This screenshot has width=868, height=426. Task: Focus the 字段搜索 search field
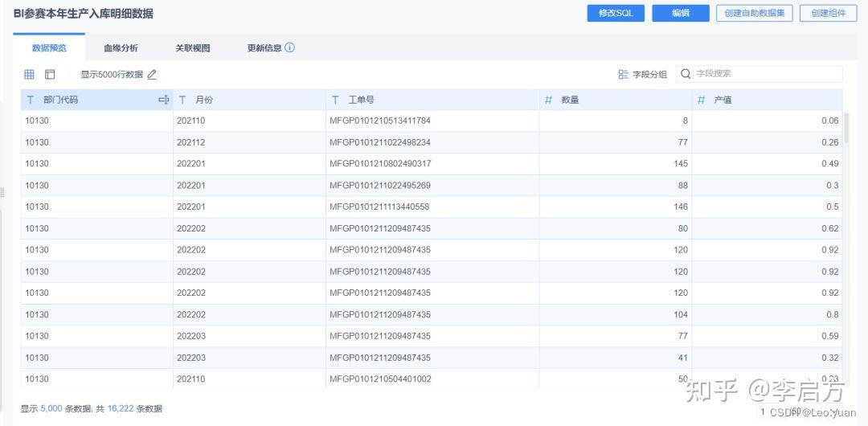coord(759,74)
